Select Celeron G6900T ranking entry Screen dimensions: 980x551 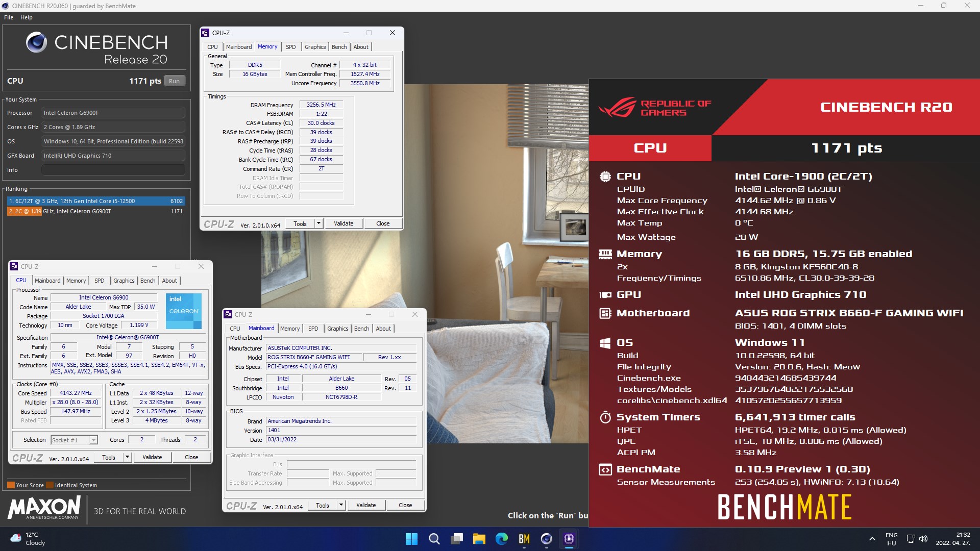click(95, 211)
